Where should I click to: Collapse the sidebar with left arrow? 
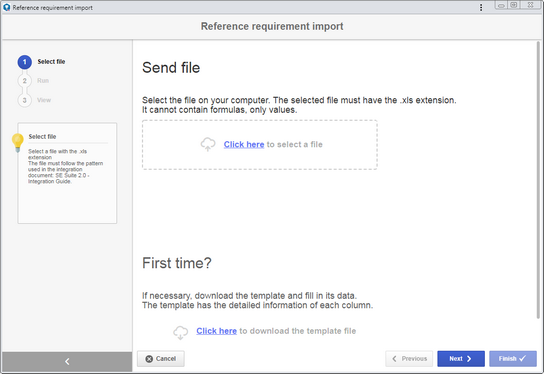tap(67, 362)
